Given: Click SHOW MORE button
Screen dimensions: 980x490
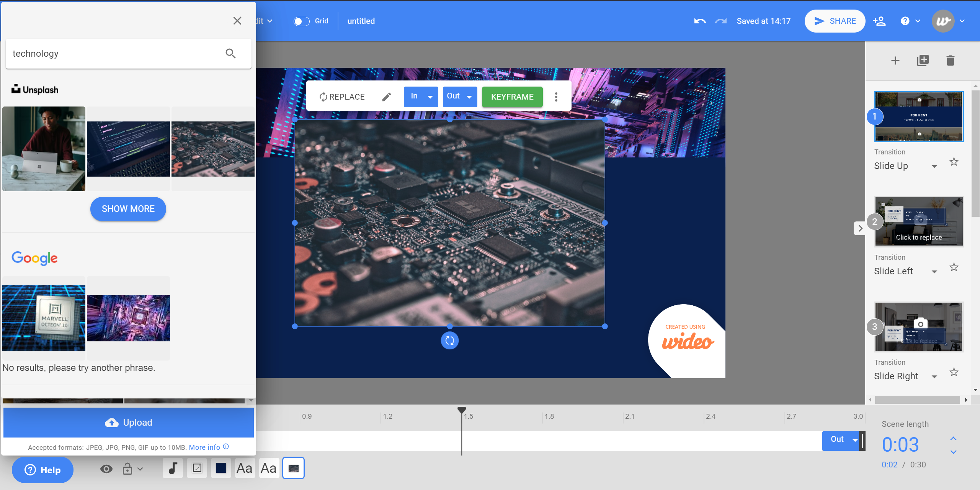Looking at the screenshot, I should [128, 209].
